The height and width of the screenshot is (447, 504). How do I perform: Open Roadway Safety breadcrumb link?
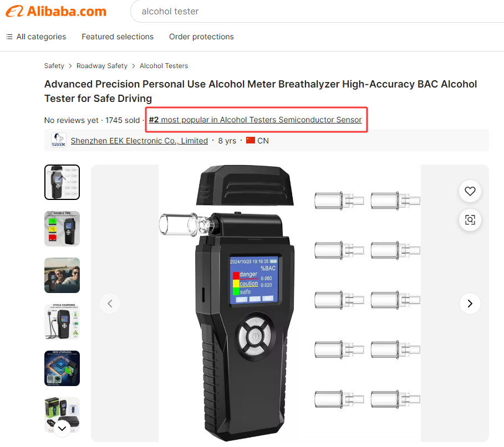102,66
